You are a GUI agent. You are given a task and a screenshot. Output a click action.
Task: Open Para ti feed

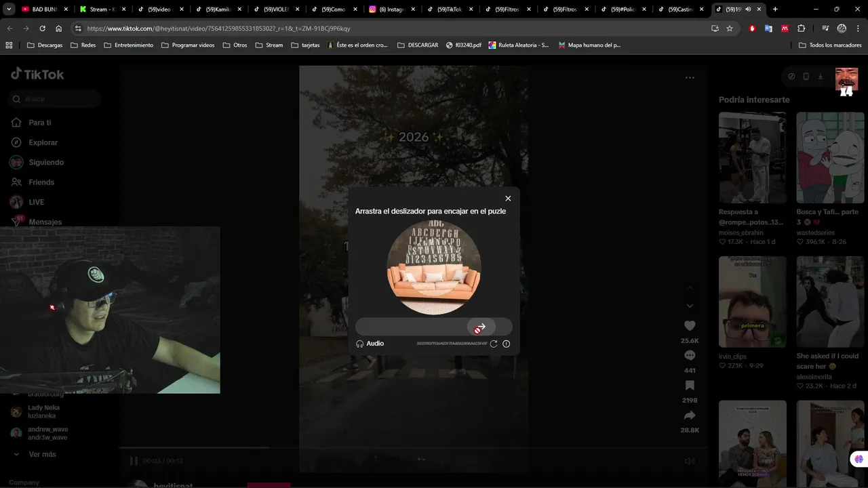[x=32, y=123]
